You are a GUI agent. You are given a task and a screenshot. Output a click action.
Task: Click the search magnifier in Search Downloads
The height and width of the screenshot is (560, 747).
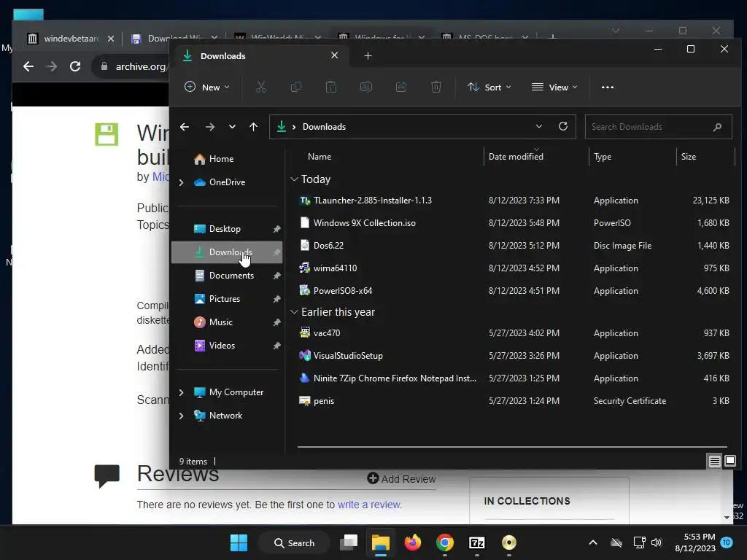(718, 127)
